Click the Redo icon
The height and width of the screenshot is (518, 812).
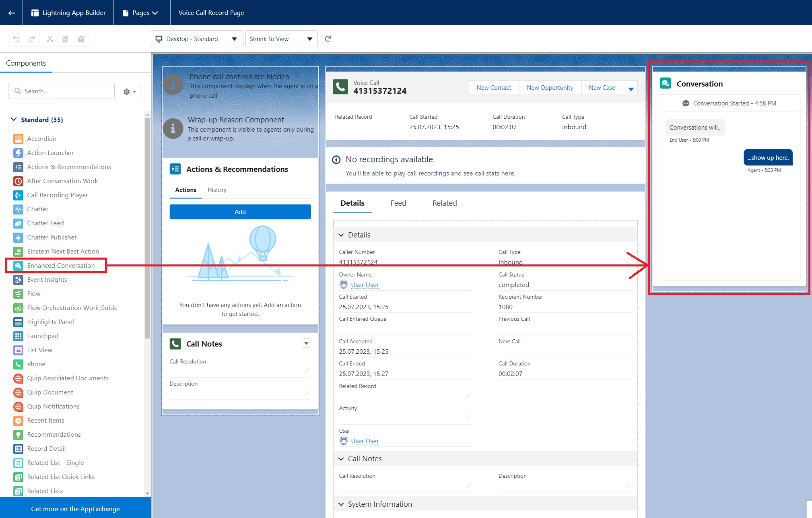[x=32, y=39]
